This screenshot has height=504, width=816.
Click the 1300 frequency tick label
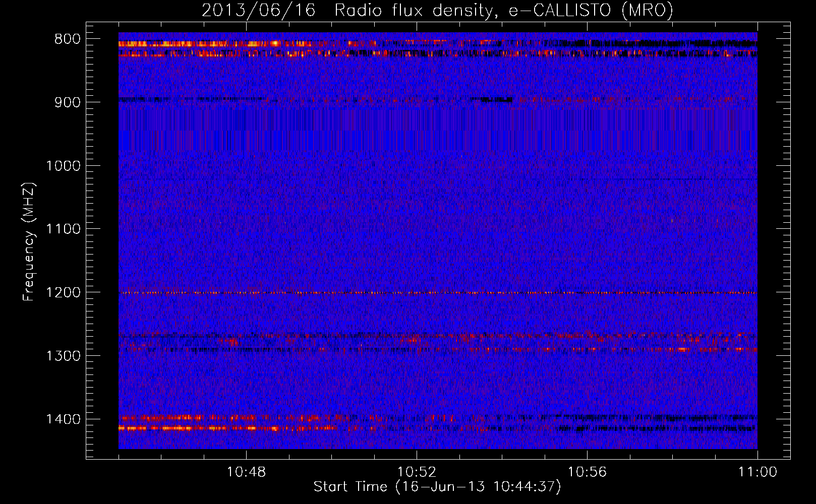point(63,356)
